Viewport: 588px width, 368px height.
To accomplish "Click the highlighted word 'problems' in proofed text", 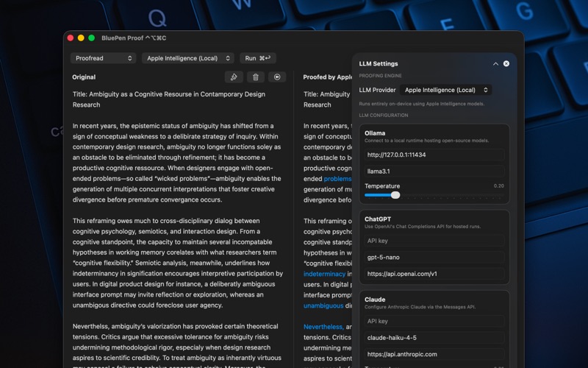I will click(337, 179).
